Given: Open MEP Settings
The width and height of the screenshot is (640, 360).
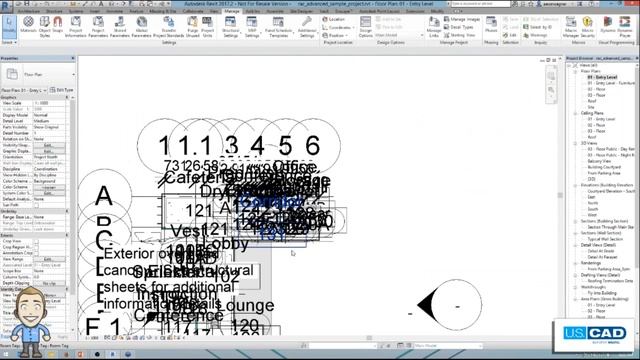Looking at the screenshot, I should tap(252, 27).
